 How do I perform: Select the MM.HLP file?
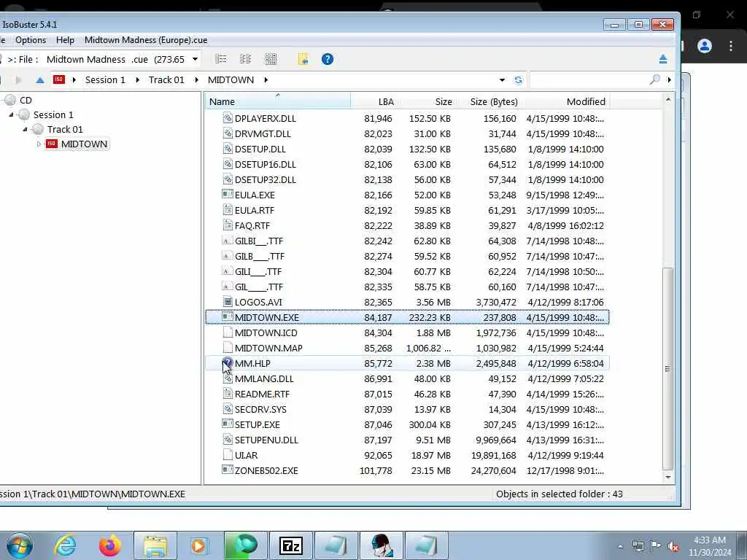click(x=252, y=363)
